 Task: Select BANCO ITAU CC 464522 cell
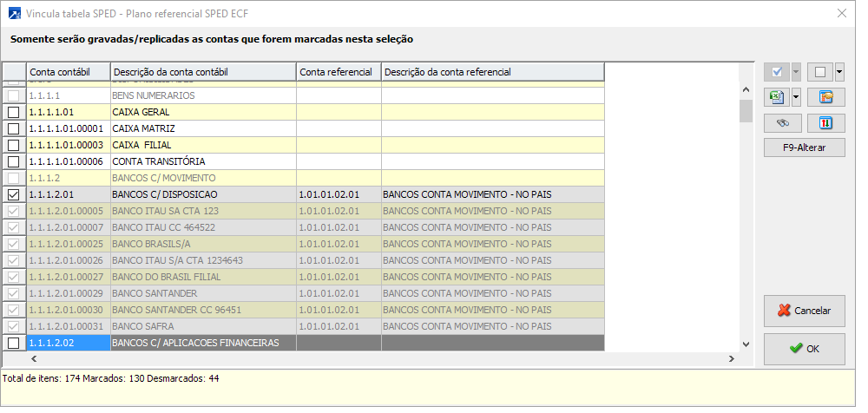tap(203, 227)
